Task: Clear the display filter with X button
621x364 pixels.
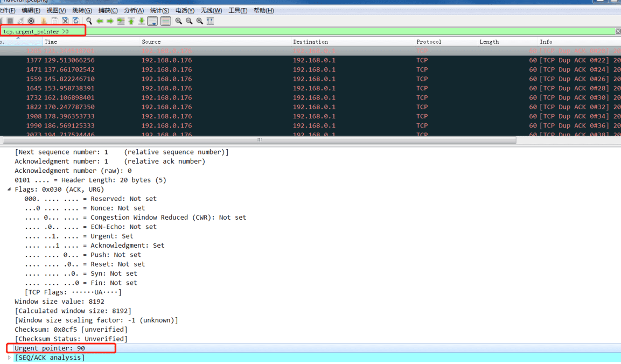Action: 618,31
